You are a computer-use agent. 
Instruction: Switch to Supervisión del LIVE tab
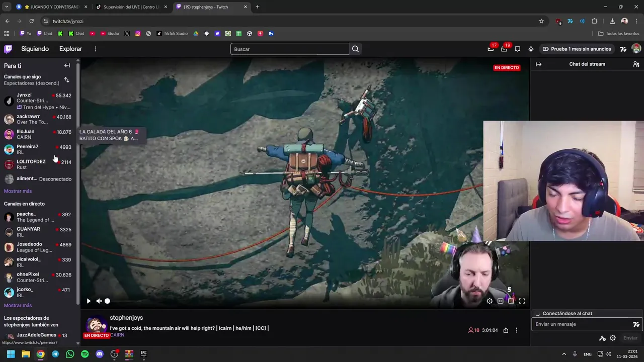[132, 7]
